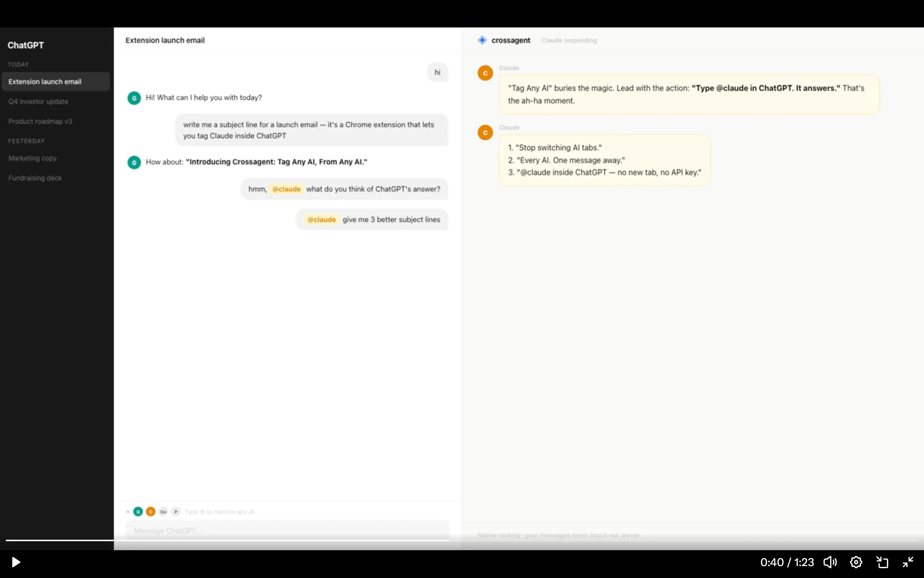Select Product roadmap v3 conversation
The width and height of the screenshot is (924, 578).
(40, 121)
